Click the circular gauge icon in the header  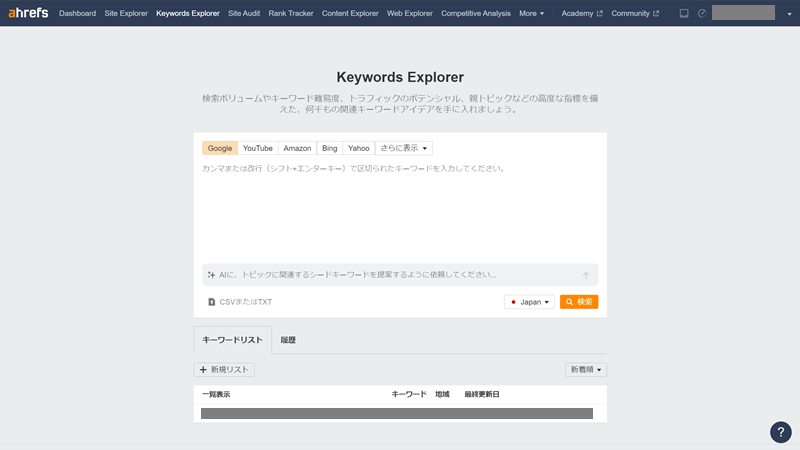[702, 13]
